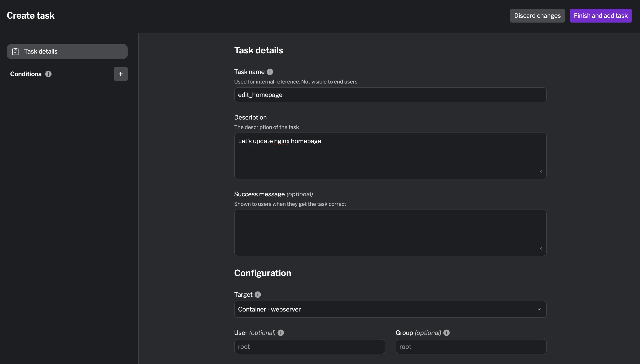Click the User root input field
This screenshot has height=364, width=640.
(x=310, y=346)
